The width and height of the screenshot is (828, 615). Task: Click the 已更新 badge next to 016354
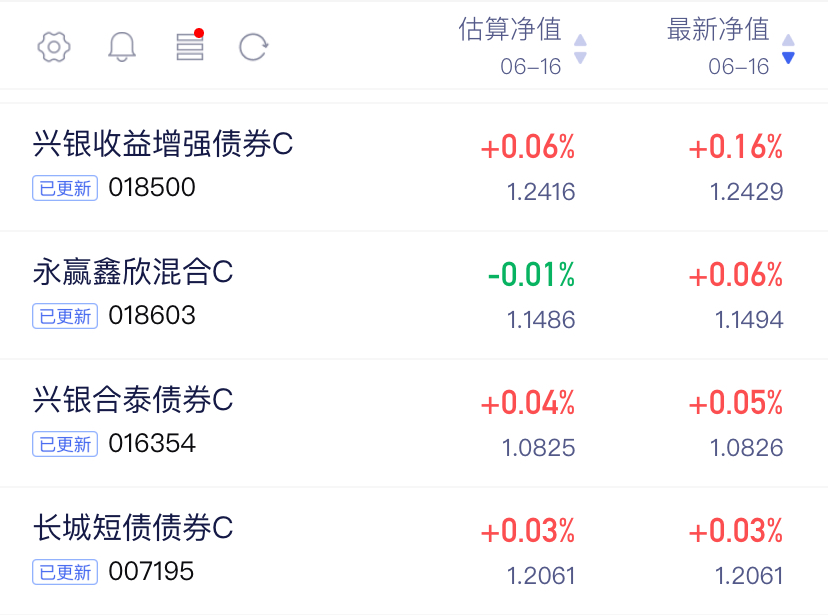65,444
